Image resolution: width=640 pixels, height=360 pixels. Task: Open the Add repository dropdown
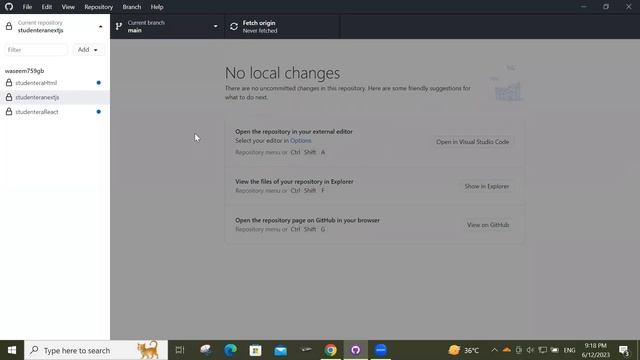tap(88, 50)
